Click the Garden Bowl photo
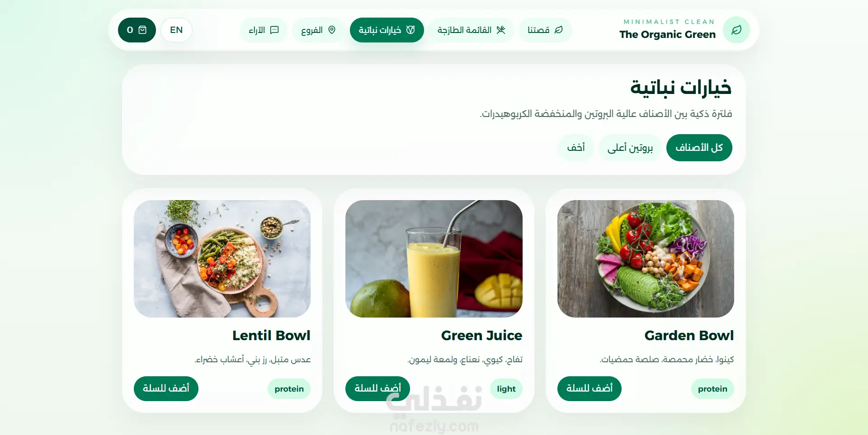The height and width of the screenshot is (435, 868). point(646,259)
